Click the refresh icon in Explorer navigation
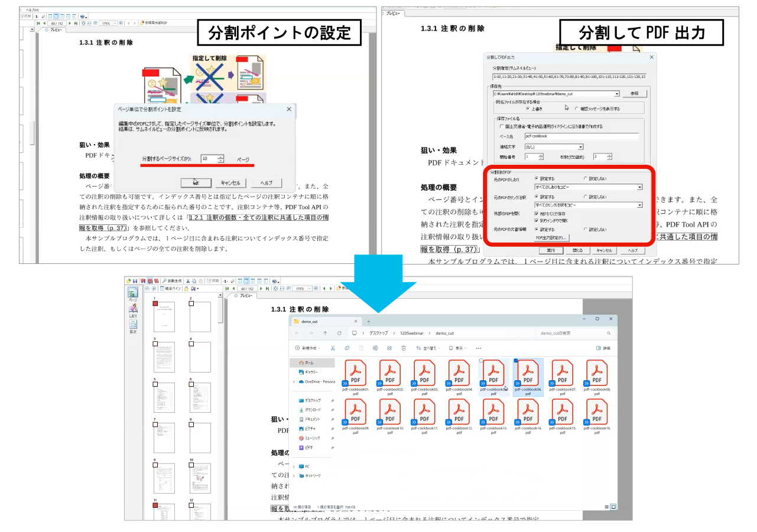The image size is (757, 532). pyautogui.click(x=339, y=333)
